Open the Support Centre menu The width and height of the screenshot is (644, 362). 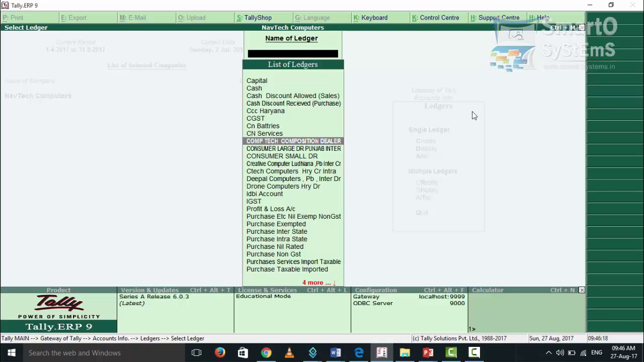coord(495,18)
